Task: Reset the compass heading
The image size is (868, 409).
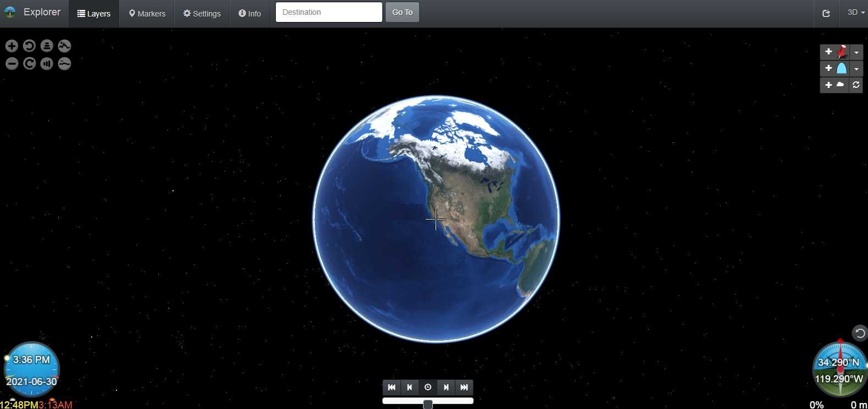Action: (x=859, y=333)
